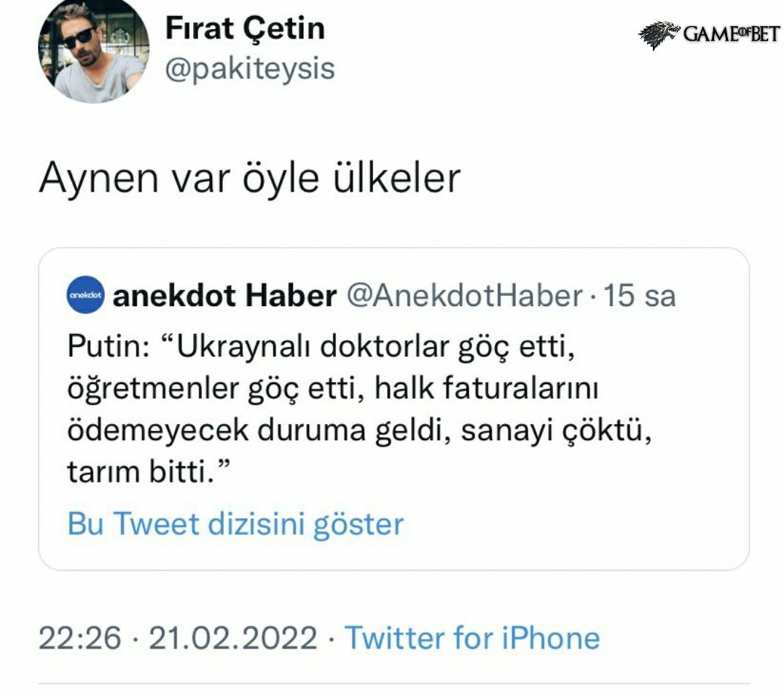Open the anekdot Haber account name
The width and height of the screenshot is (784, 696).
[x=225, y=296]
